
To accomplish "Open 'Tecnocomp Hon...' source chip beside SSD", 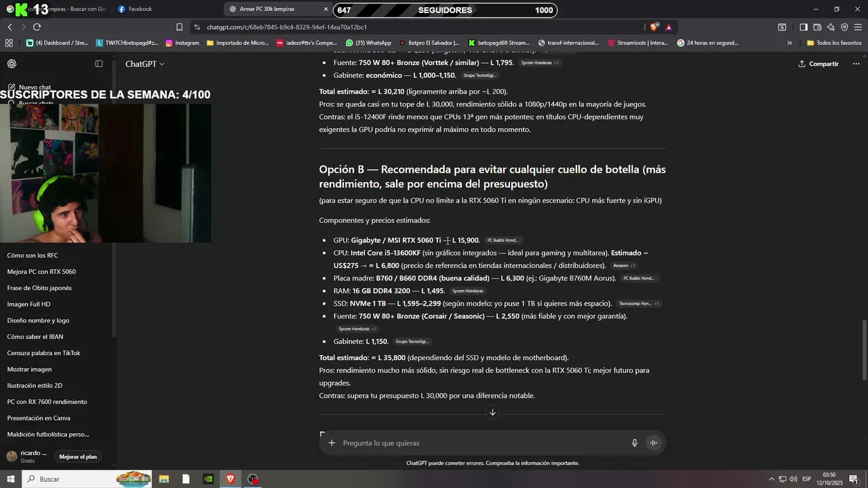I will coord(639,304).
